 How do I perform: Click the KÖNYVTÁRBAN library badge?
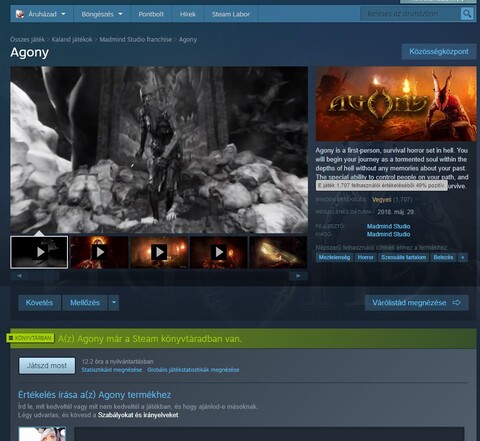[x=30, y=338]
